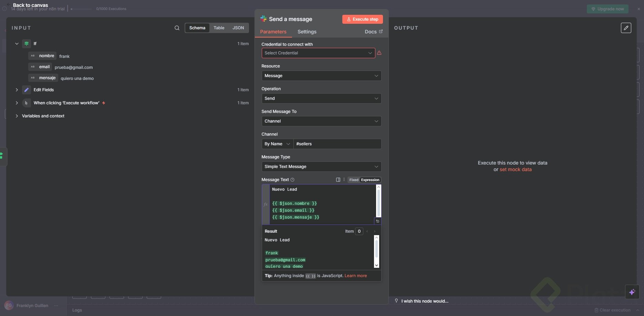Switch Message Text to Fixed mode

(354, 180)
